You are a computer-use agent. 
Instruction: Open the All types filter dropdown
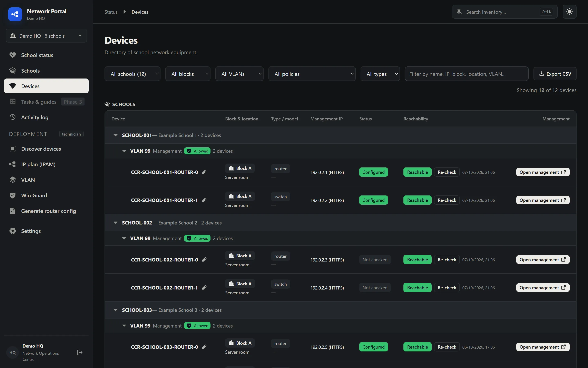380,74
